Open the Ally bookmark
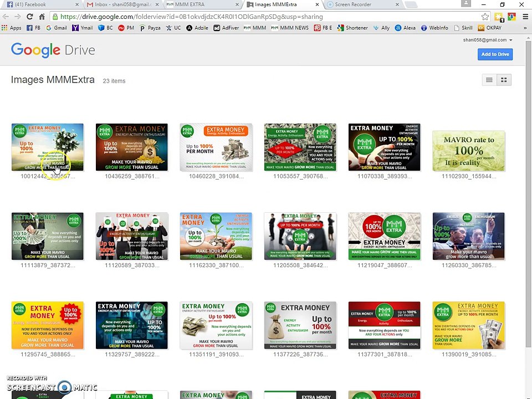 381,28
